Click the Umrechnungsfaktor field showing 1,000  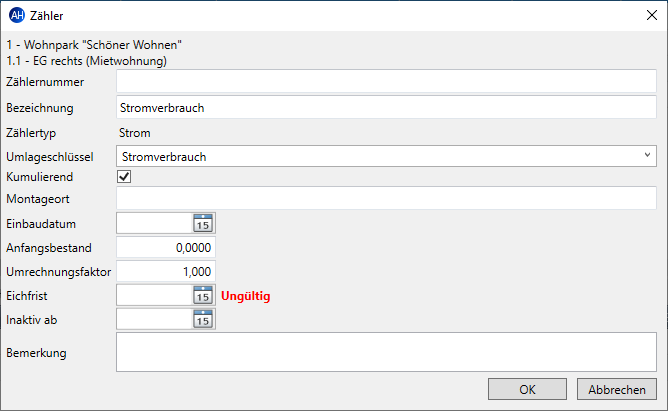click(166, 271)
